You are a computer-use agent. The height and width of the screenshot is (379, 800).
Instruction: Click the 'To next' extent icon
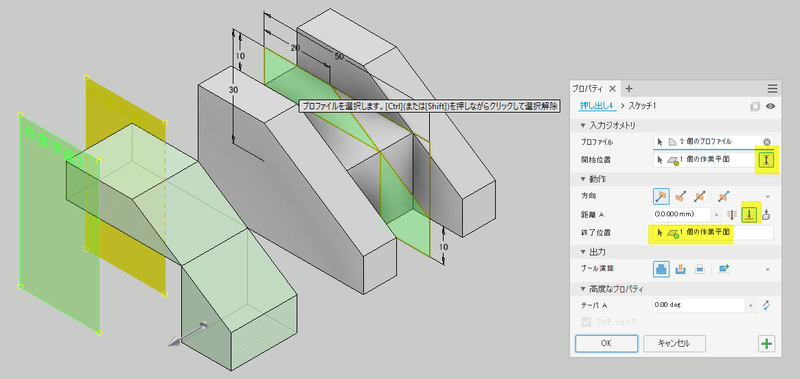pos(766,215)
